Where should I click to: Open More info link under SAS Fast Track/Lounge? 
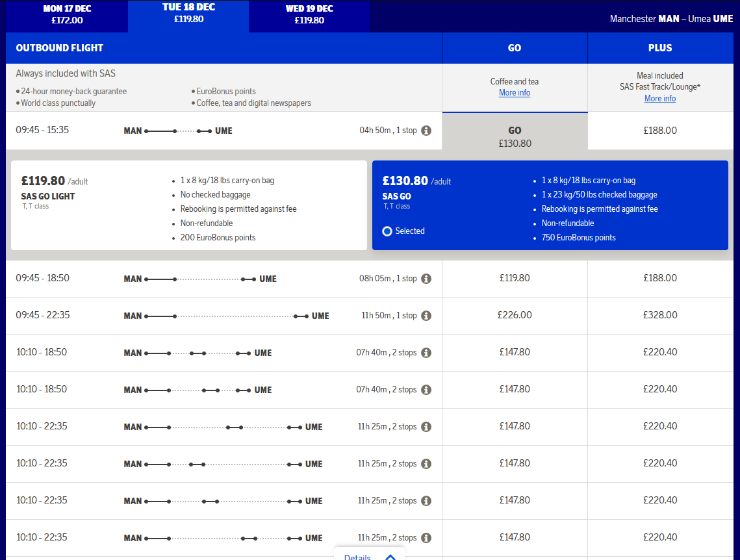click(x=660, y=99)
